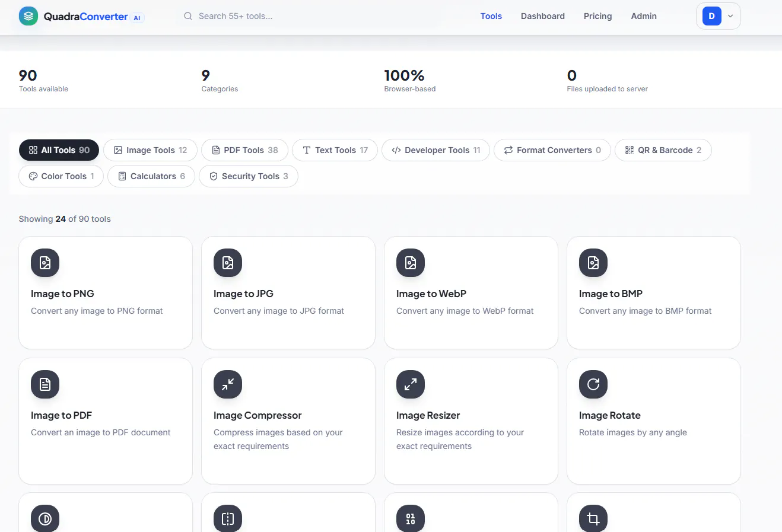Click the AI badge beside QuadraConverter
This screenshot has width=782, height=532.
pyautogui.click(x=137, y=18)
